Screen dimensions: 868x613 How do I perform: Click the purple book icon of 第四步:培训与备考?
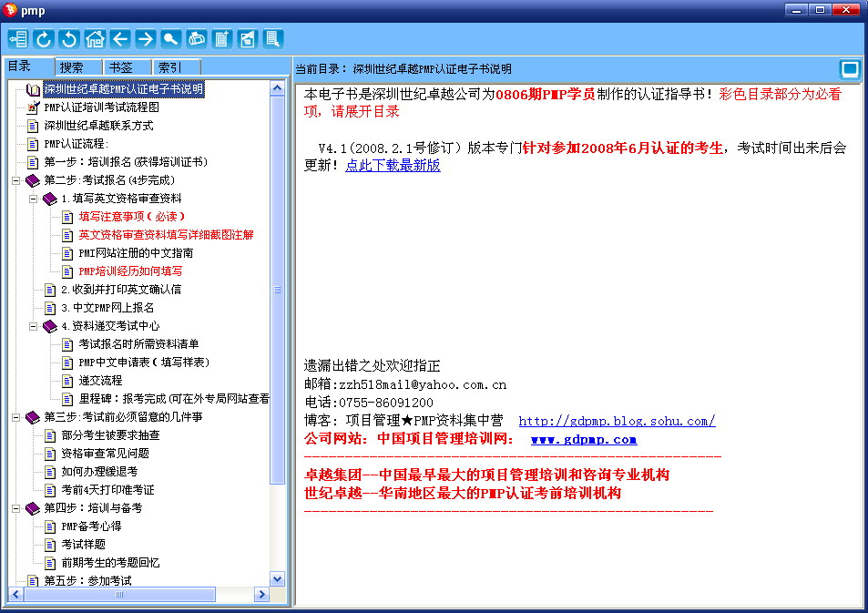point(33,507)
